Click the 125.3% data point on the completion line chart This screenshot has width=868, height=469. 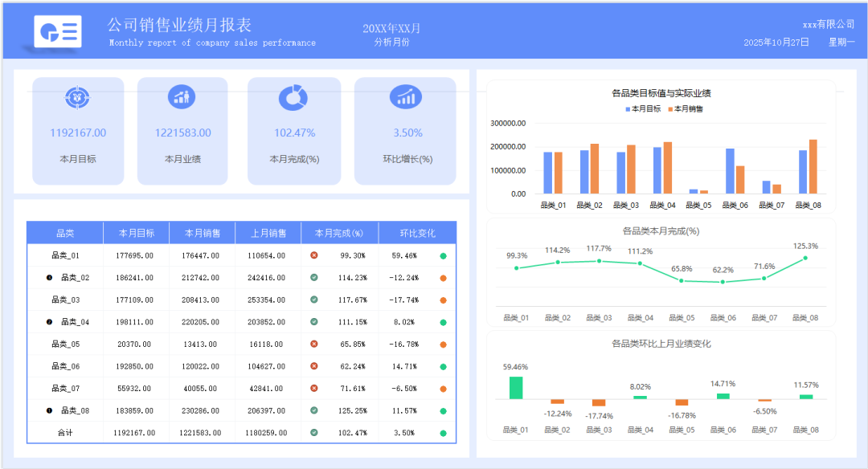click(805, 259)
